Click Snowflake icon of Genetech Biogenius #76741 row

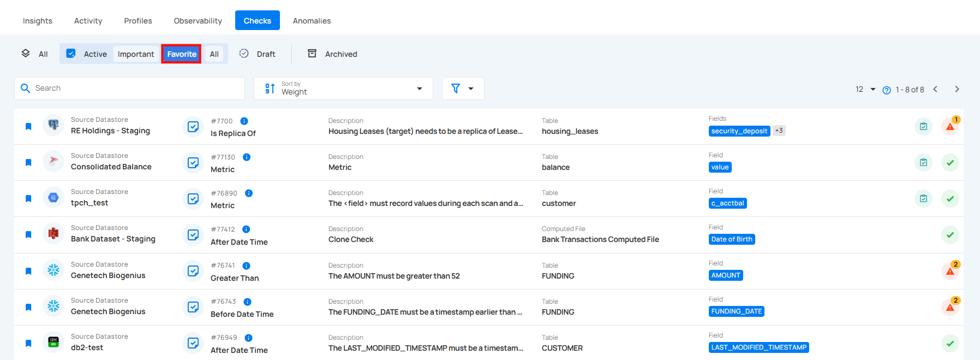[53, 270]
